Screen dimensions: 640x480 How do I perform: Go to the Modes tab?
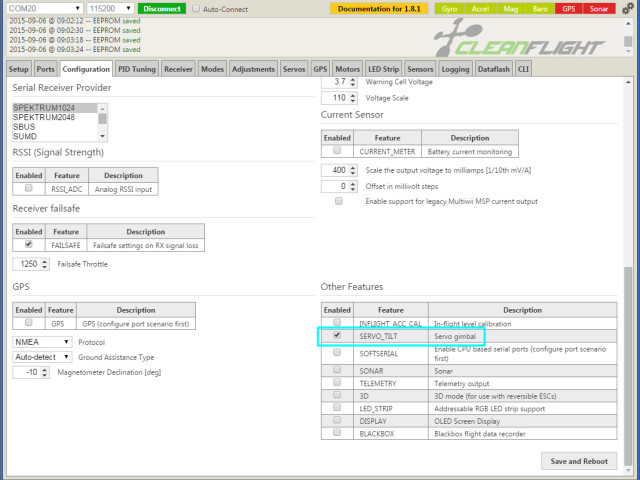212,69
